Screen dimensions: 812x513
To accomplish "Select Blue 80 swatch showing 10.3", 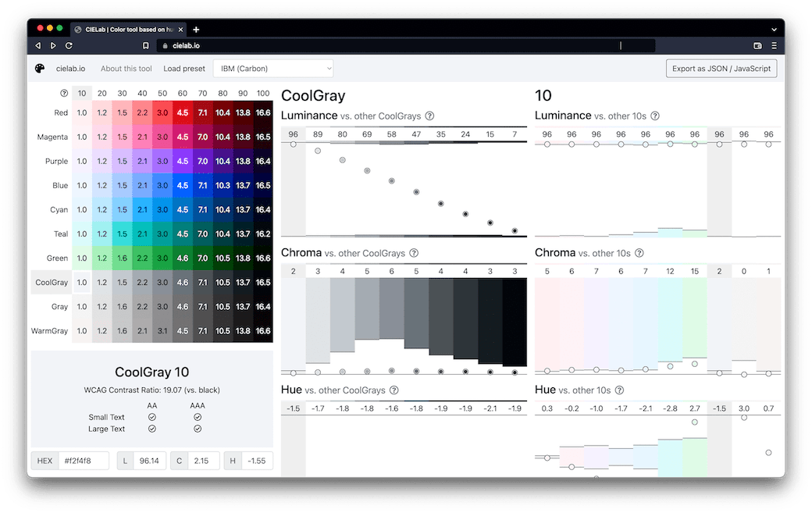I will point(223,185).
